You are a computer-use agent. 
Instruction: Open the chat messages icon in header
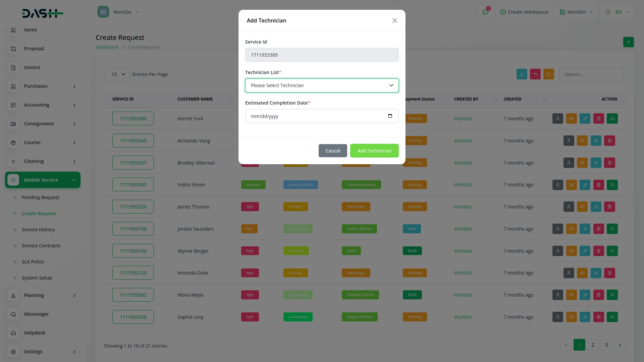[x=485, y=12]
